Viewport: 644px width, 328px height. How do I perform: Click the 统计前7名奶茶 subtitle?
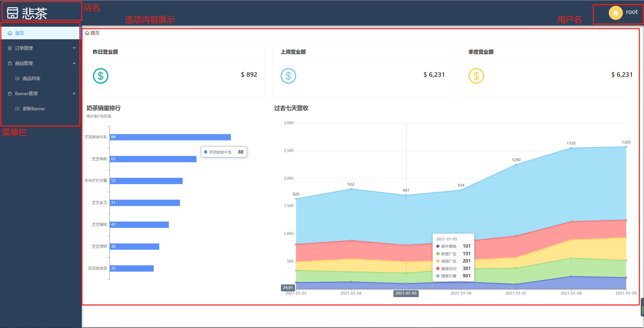pyautogui.click(x=99, y=116)
